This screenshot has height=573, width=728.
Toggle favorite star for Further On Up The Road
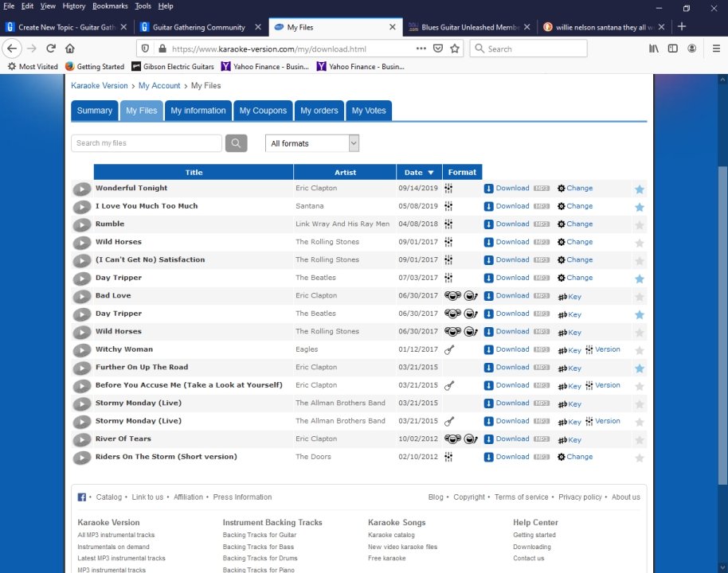pyautogui.click(x=640, y=368)
